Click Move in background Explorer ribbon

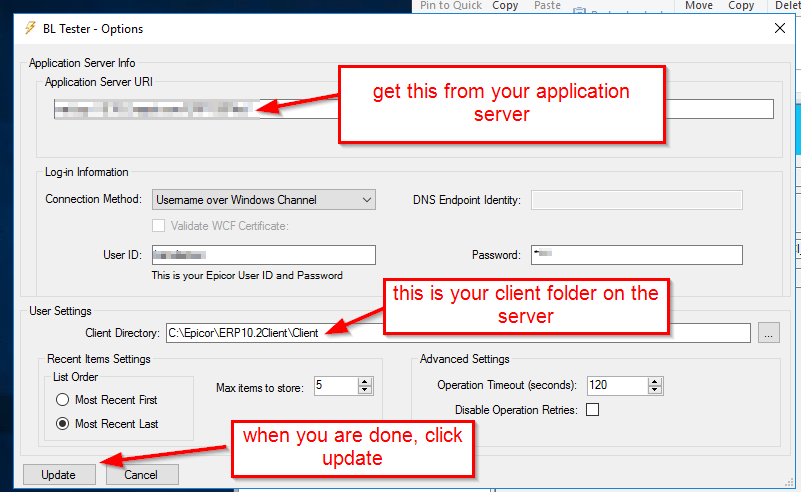click(699, 5)
